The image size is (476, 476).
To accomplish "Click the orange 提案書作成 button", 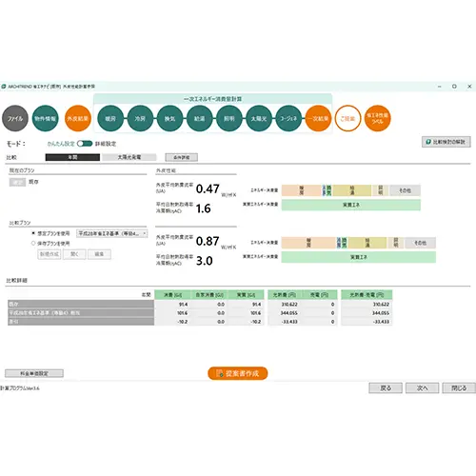I will (238, 373).
